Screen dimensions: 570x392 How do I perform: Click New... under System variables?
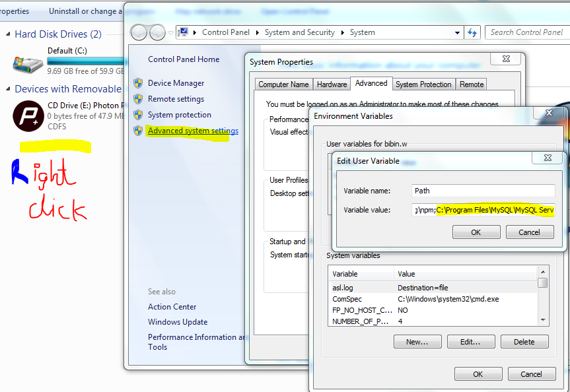417,342
